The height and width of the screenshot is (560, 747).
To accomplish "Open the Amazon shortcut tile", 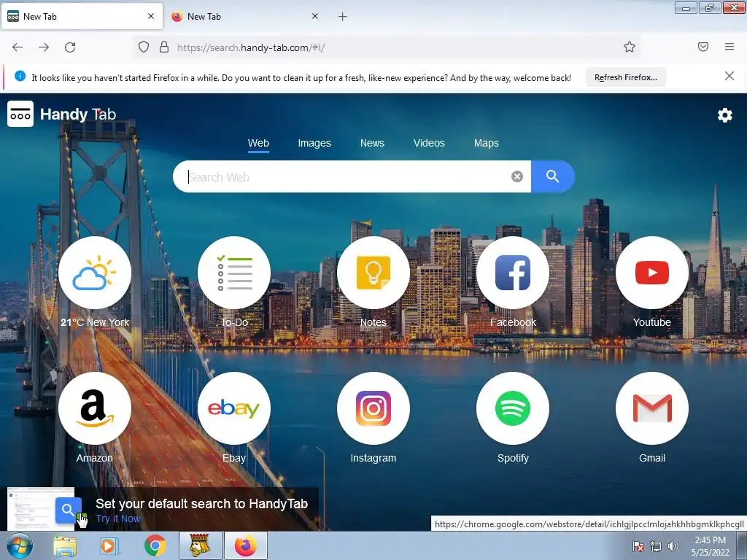I will click(x=95, y=408).
